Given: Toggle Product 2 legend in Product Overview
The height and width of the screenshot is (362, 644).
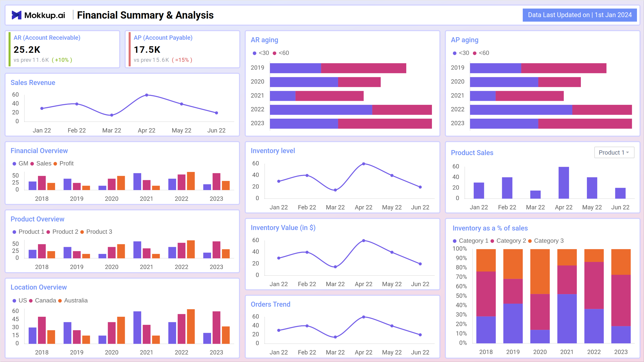Looking at the screenshot, I should [62, 232].
